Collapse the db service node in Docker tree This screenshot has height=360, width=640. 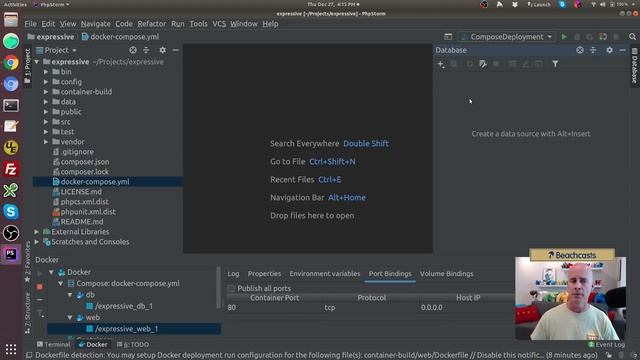70,295
